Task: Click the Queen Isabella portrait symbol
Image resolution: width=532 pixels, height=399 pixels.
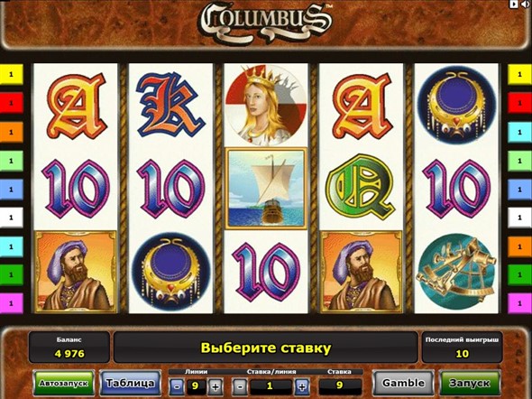Action: tap(266, 105)
